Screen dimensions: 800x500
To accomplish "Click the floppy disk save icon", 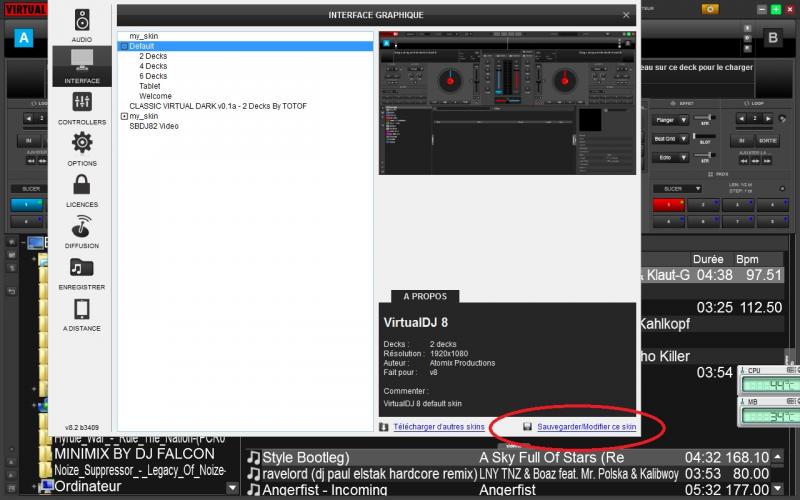I will [x=528, y=427].
